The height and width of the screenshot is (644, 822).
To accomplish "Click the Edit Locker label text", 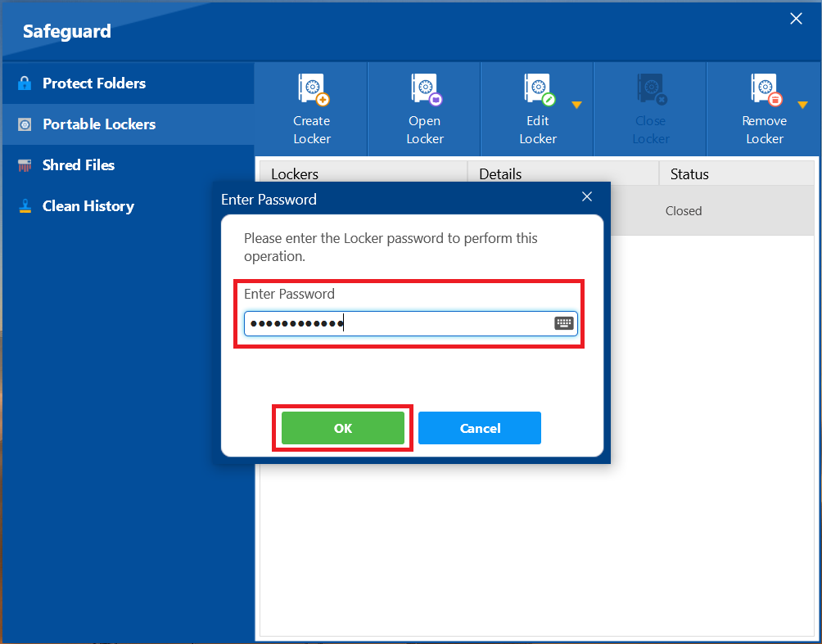I will pos(538,130).
